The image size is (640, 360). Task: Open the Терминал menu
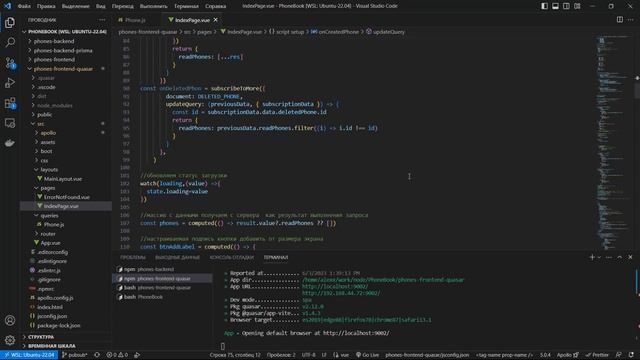(x=186, y=6)
